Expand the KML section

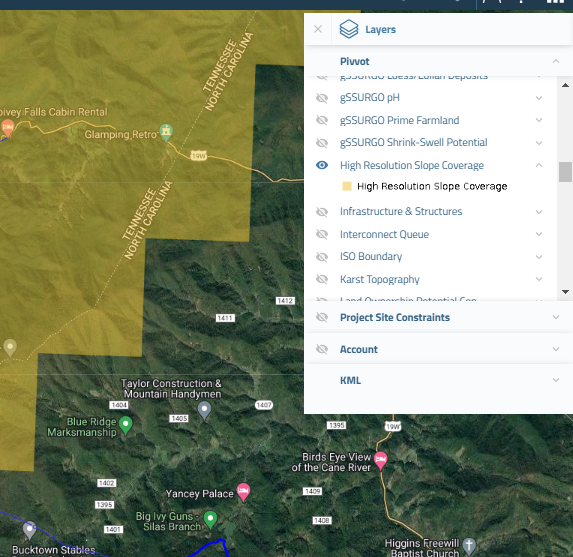tap(556, 380)
